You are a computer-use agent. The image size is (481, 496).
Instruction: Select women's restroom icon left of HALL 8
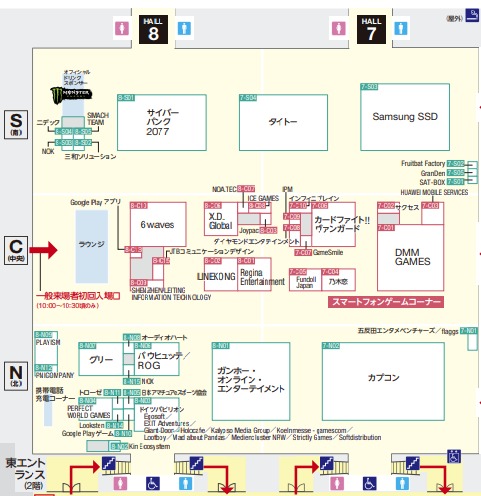[x=122, y=28]
